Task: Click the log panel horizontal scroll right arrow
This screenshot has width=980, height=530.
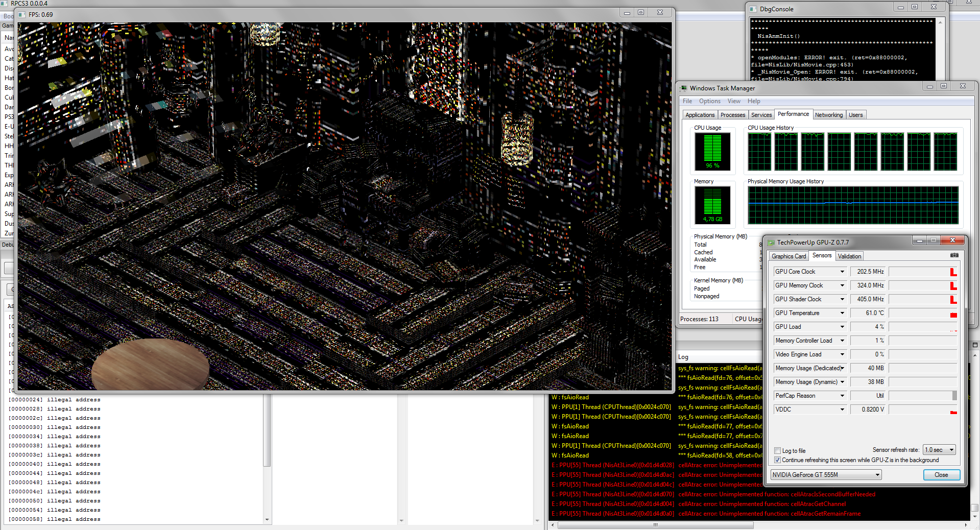Action: pos(966,525)
